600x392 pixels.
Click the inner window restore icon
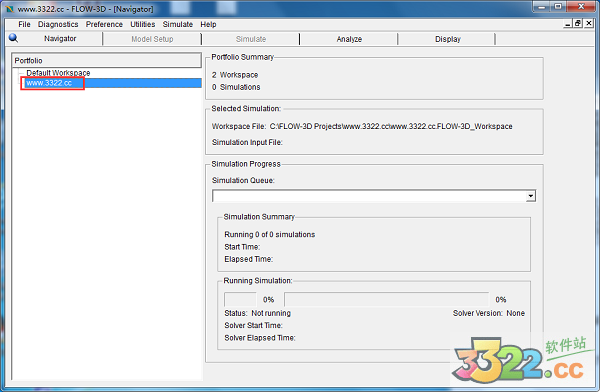[x=578, y=24]
